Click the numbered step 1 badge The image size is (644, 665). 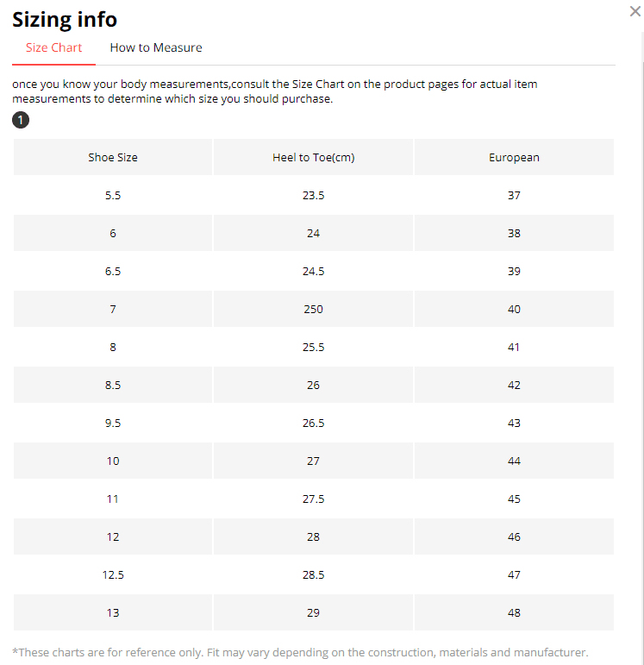(21, 120)
